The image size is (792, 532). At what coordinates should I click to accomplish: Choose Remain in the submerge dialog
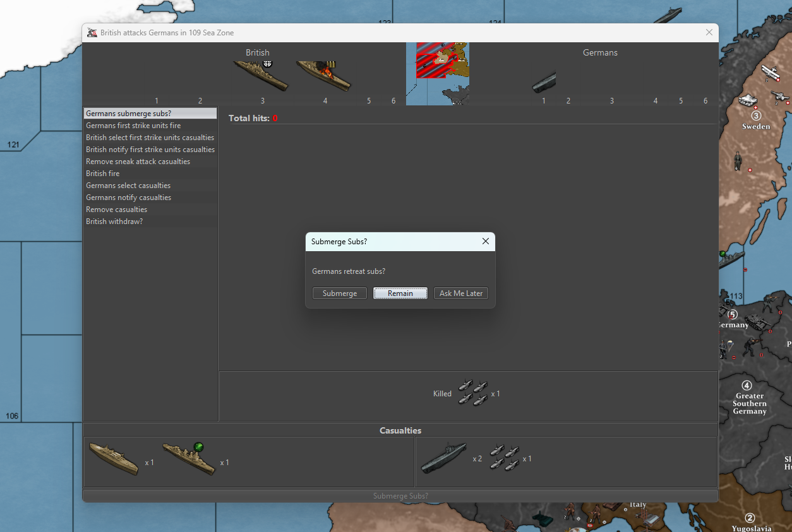click(x=400, y=293)
